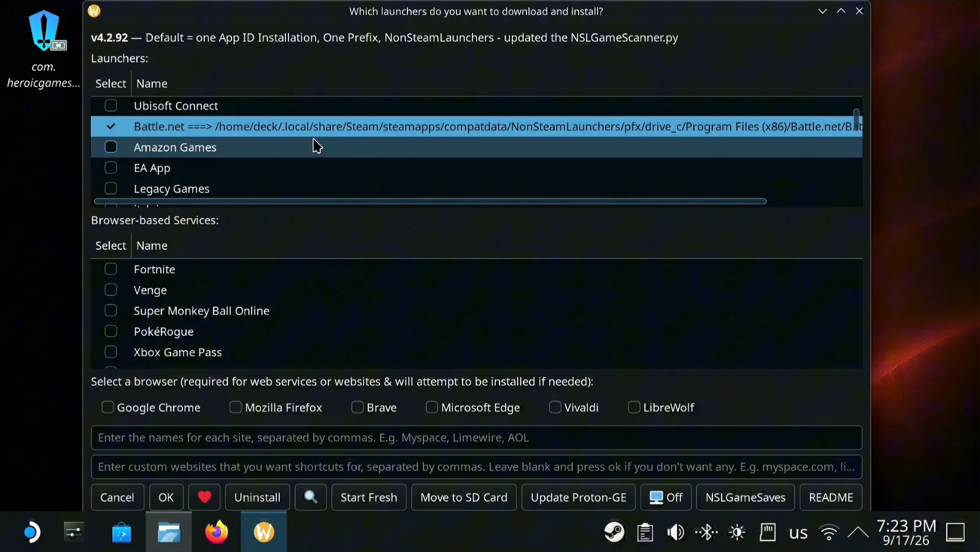Open Dolphin file manager in the taskbar
980x552 pixels.
point(169,532)
